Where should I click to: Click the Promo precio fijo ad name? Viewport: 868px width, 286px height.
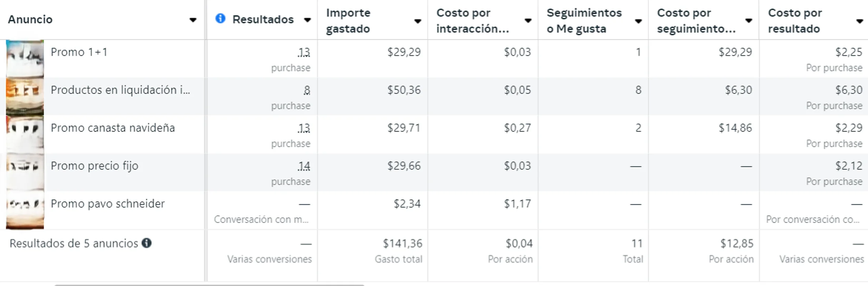click(x=94, y=166)
